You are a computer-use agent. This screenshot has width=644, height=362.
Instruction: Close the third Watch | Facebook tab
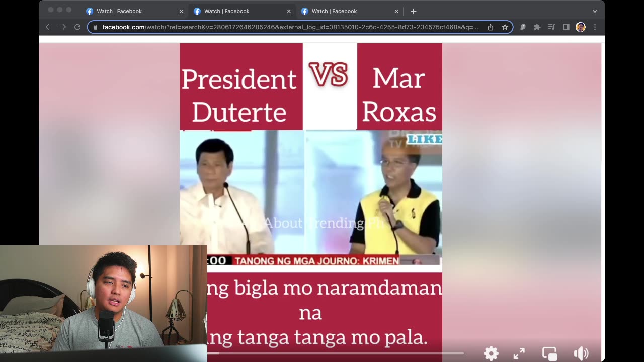[x=396, y=11]
